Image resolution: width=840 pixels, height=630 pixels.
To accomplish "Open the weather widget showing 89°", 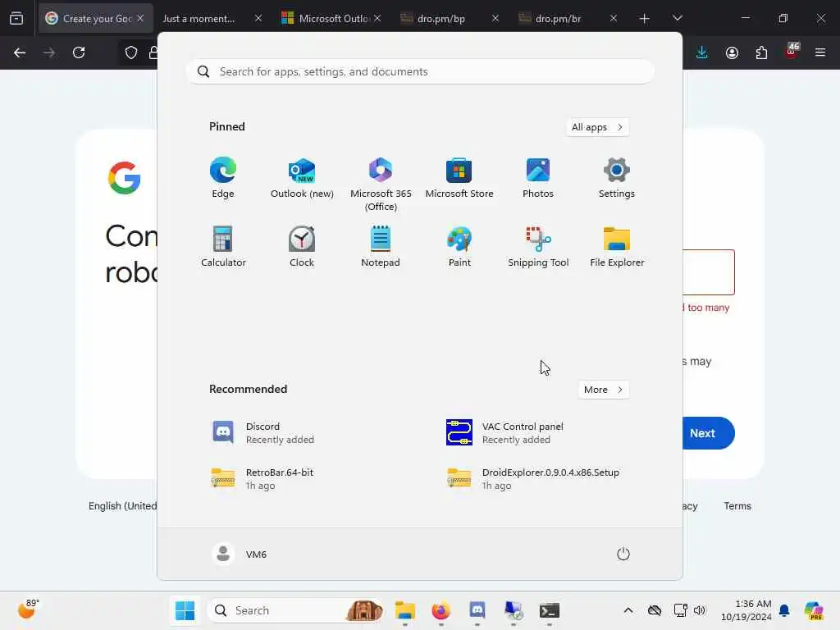I will (28, 609).
